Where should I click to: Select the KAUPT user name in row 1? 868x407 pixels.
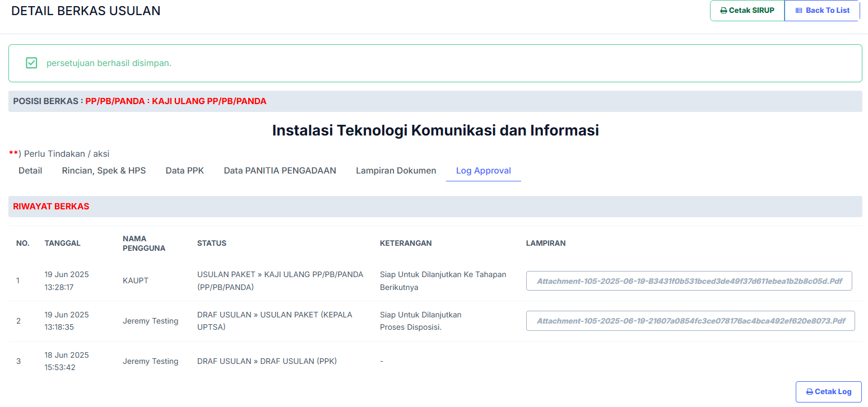(136, 280)
